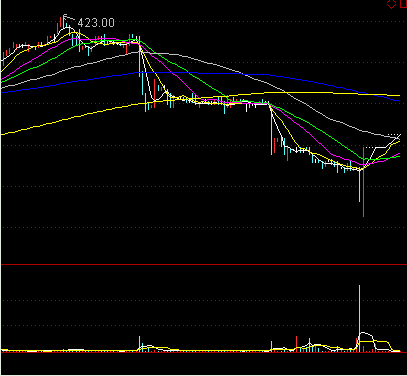
Task: Click the red baseline under the volume pane
Action: coord(203,352)
